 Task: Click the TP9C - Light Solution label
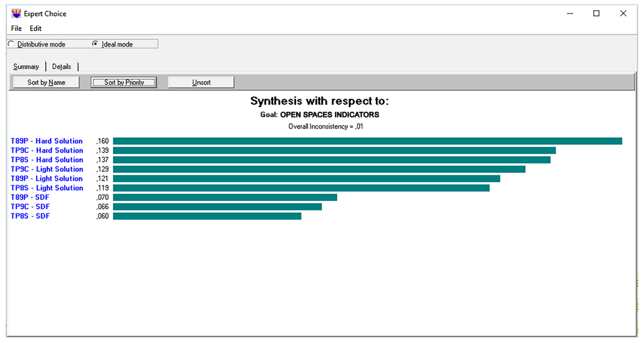(47, 169)
